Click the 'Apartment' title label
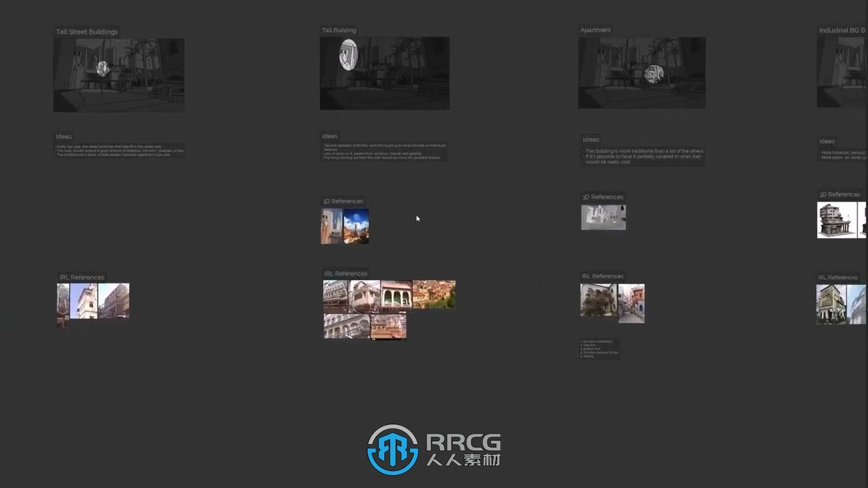868x488 pixels. [x=595, y=30]
